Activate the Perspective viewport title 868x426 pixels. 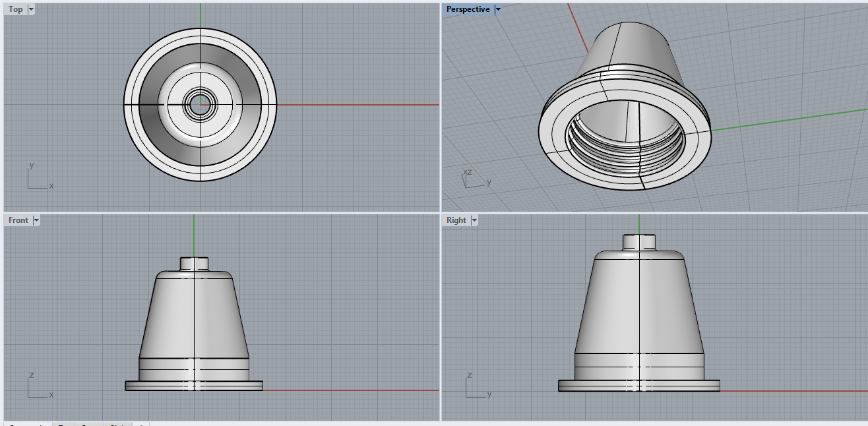(468, 9)
